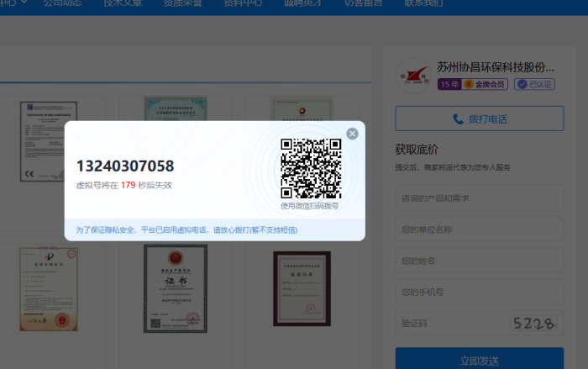Click the WeChat QR code image
The image size is (588, 369).
pos(311,168)
